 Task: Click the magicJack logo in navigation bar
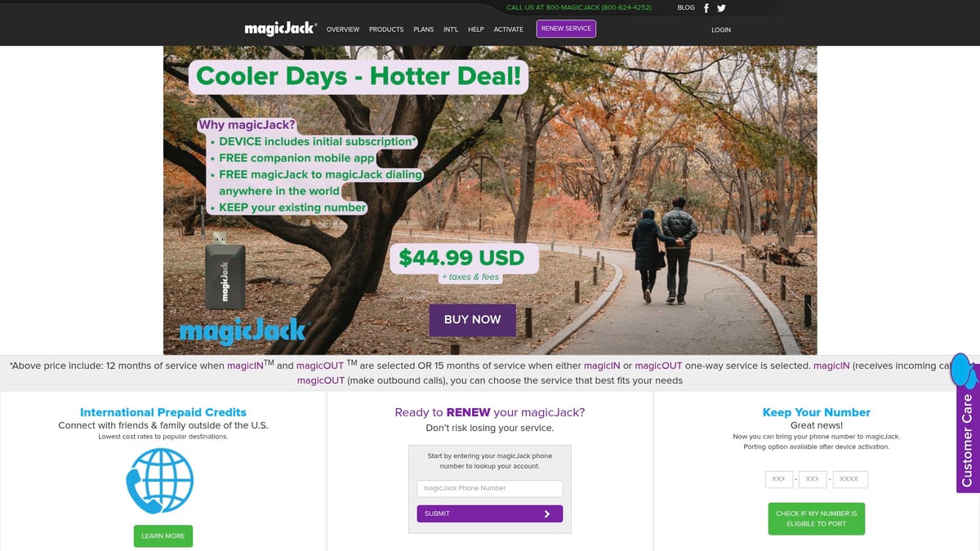281,29
